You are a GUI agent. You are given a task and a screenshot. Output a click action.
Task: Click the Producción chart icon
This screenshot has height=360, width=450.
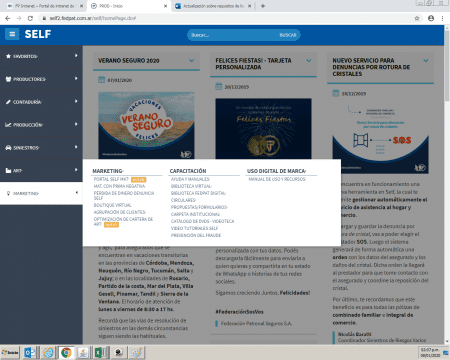(x=8, y=125)
